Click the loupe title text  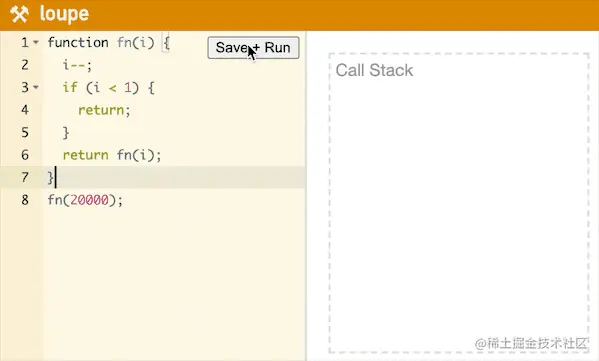click(64, 14)
